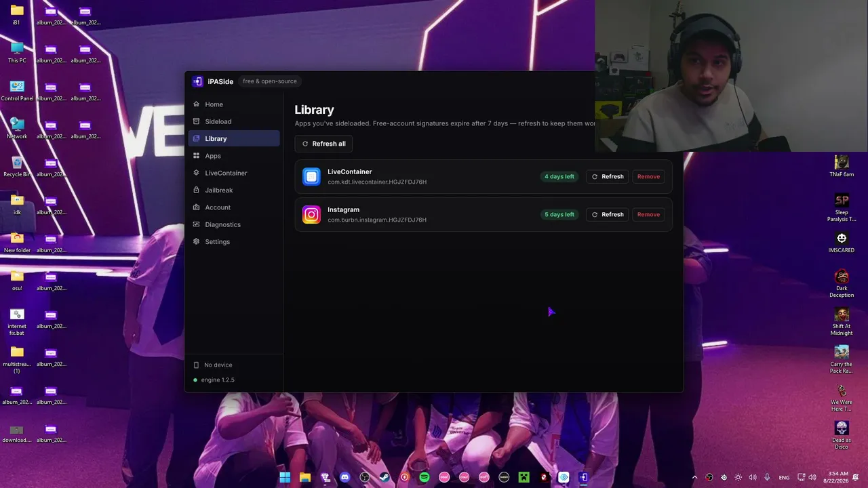
Task: Select the osu! desktop folder
Action: click(x=17, y=281)
